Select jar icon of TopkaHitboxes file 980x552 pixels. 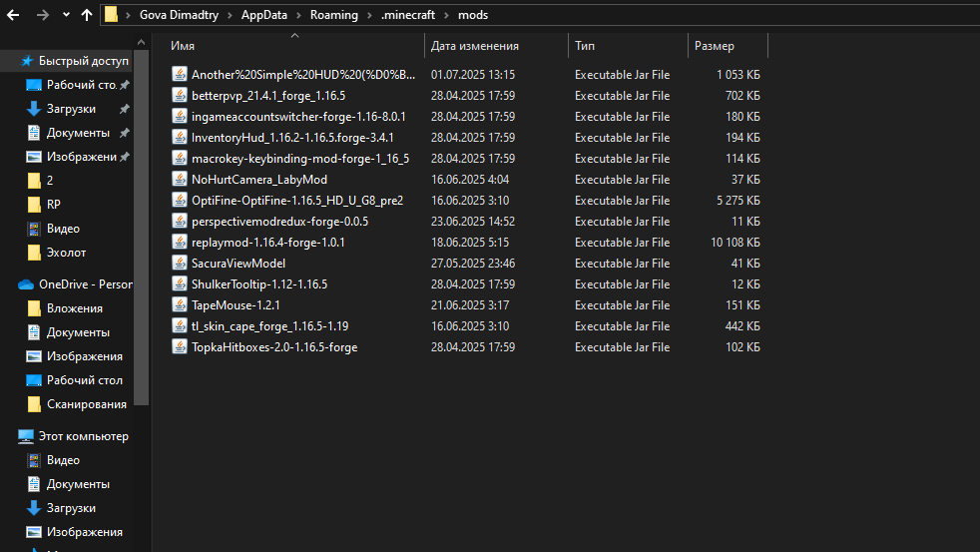(180, 346)
